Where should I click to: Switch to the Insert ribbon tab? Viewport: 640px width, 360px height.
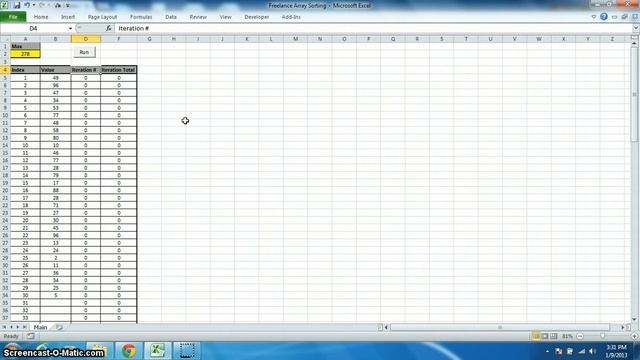(68, 17)
